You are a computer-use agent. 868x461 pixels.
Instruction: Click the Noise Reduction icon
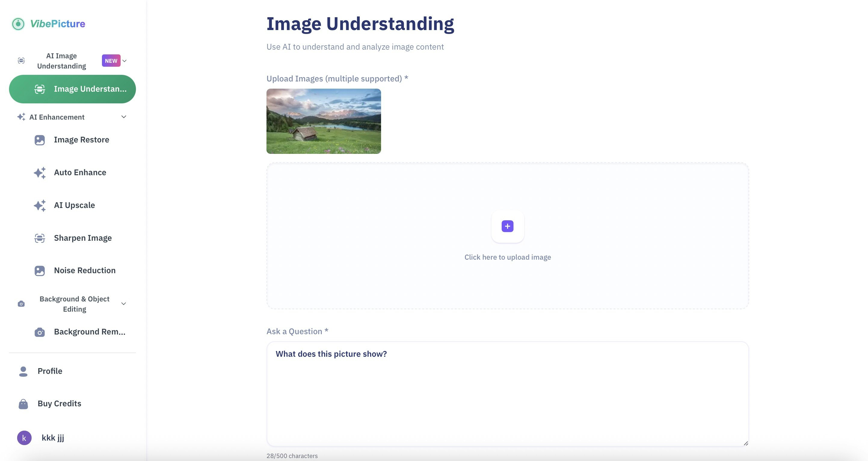pyautogui.click(x=40, y=271)
